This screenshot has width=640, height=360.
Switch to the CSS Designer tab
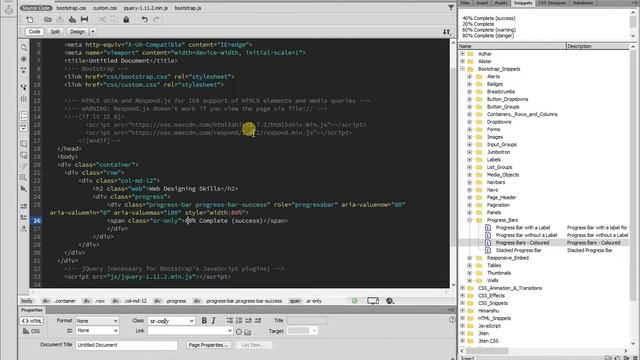point(551,3)
